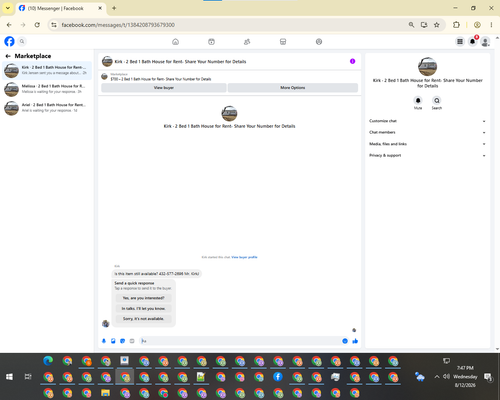Open the Facebook search icon
500x400 pixels.
22,41
